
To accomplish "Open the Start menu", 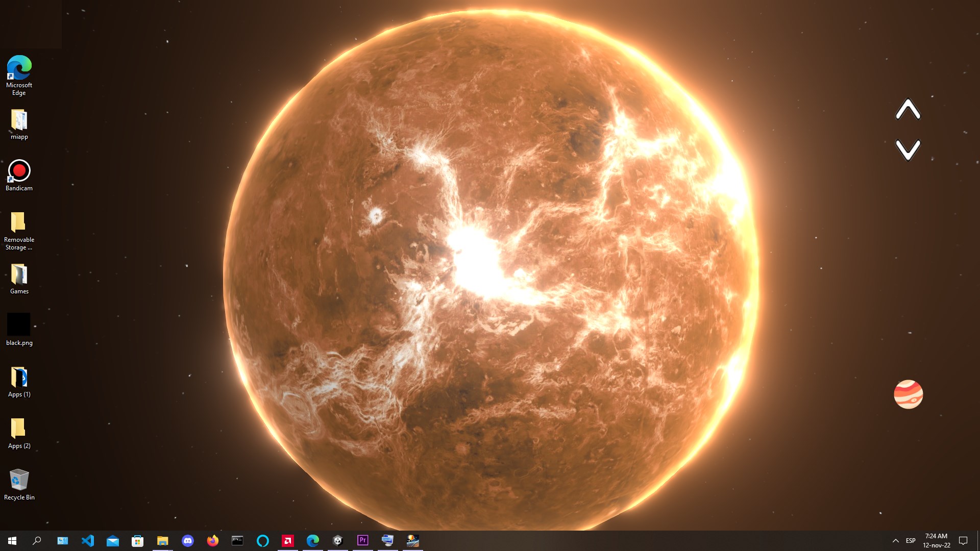I will 11,540.
